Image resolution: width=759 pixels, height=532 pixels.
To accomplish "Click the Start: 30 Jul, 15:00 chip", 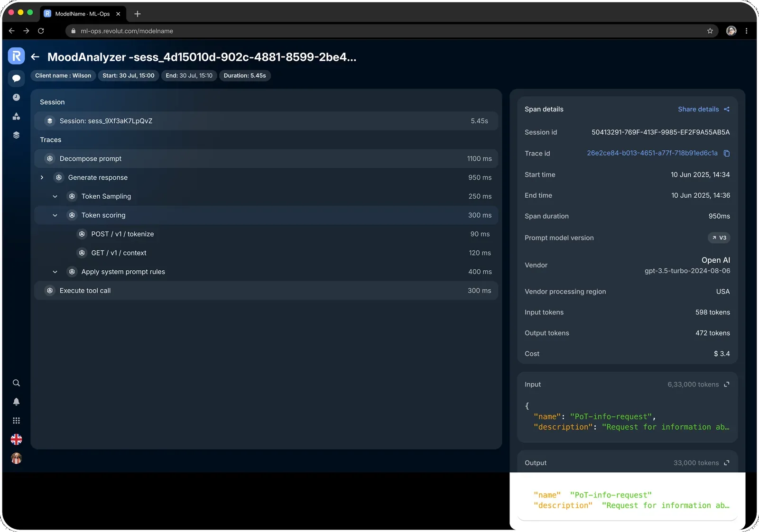I will pyautogui.click(x=129, y=75).
